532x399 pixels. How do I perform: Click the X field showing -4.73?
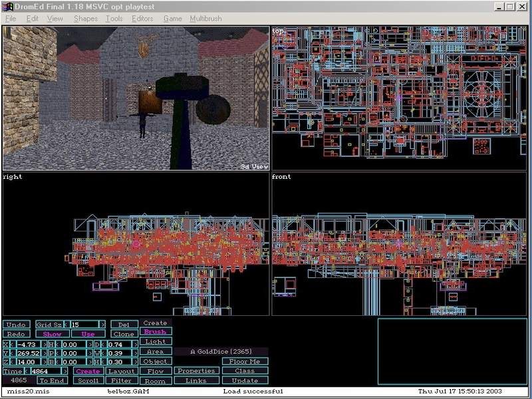click(29, 344)
